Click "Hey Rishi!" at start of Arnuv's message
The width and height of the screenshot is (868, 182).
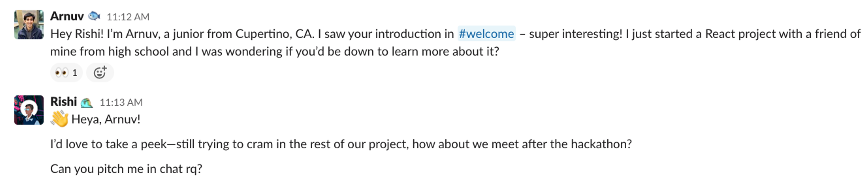pos(77,34)
